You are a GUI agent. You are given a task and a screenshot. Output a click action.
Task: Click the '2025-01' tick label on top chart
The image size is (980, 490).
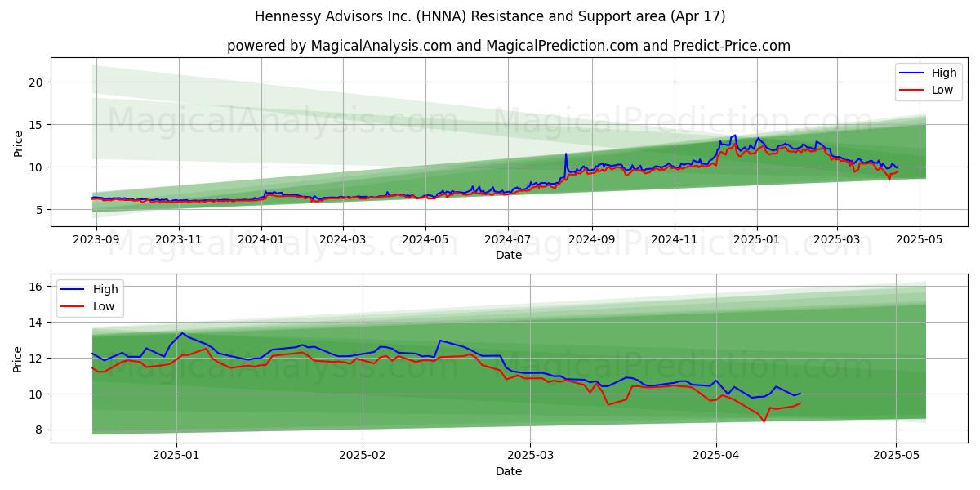[x=757, y=241]
